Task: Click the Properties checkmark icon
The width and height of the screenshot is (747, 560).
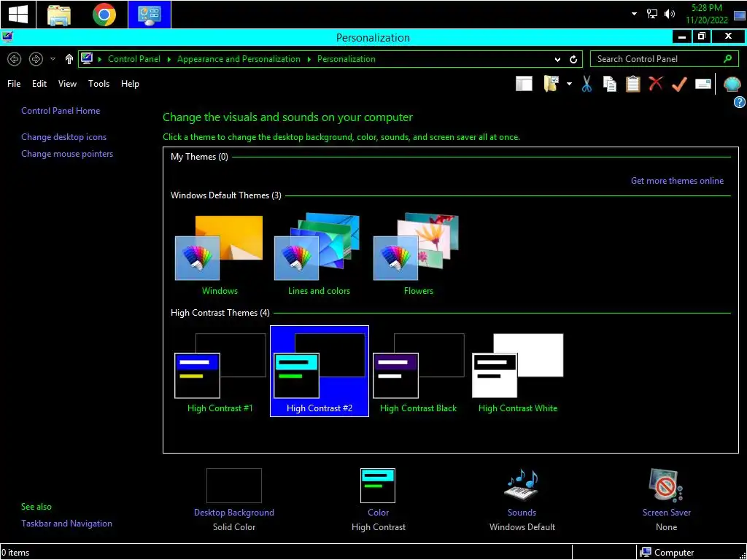Action: click(x=679, y=85)
